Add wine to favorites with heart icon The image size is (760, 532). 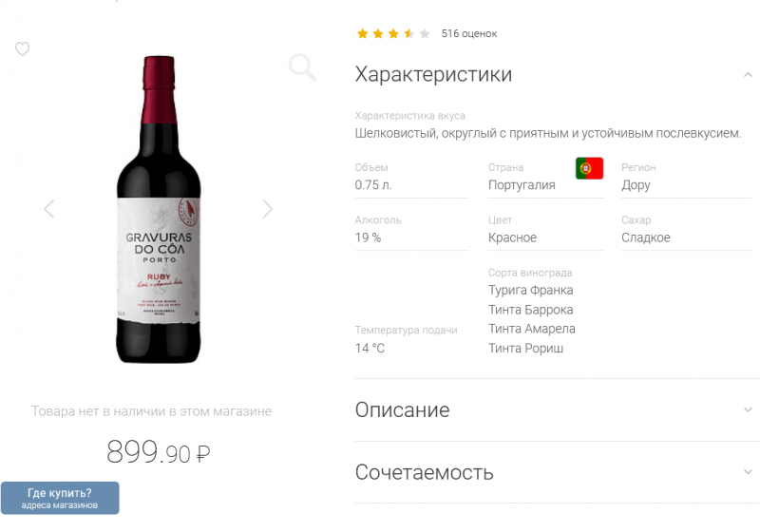[23, 49]
